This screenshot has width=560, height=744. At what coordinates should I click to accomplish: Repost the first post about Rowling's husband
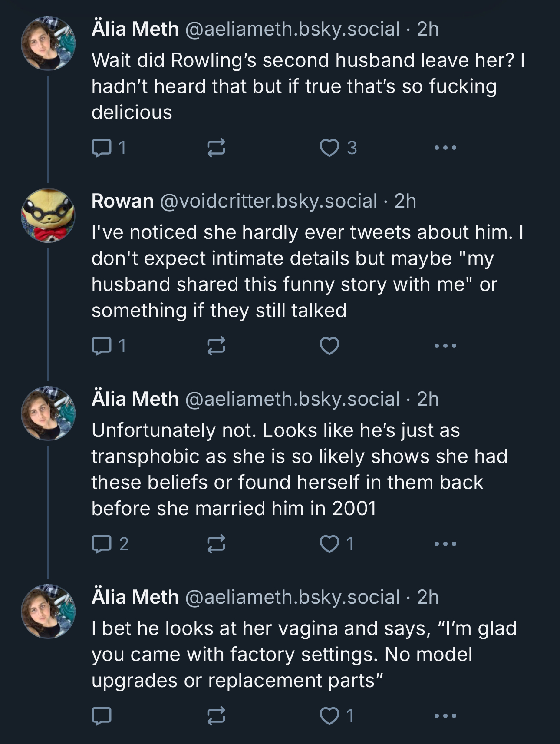[x=216, y=148]
